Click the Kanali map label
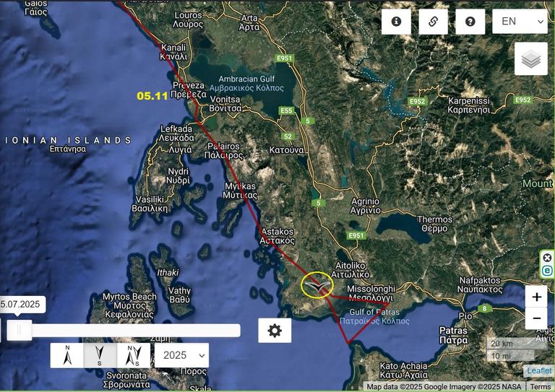 173,52
